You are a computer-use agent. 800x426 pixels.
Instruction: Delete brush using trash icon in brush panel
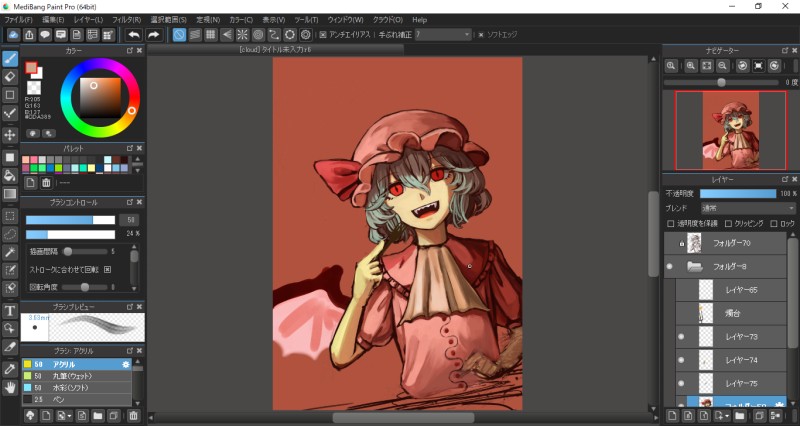tap(133, 416)
